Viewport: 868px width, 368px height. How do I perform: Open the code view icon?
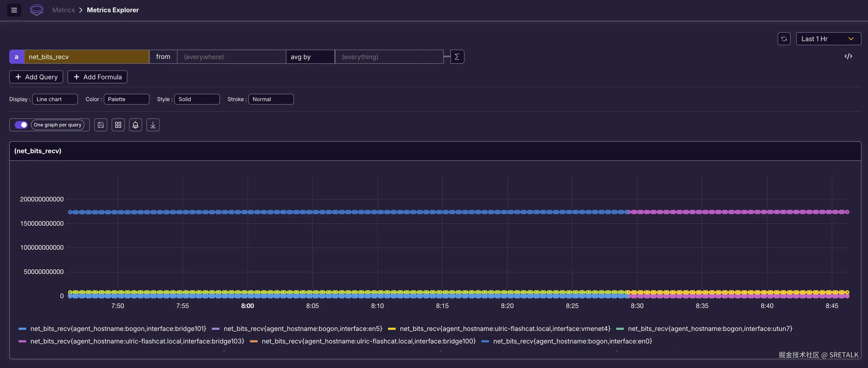(x=848, y=56)
